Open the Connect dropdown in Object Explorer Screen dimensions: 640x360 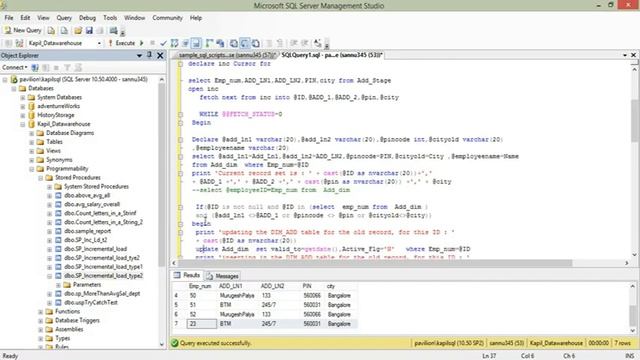(15, 67)
